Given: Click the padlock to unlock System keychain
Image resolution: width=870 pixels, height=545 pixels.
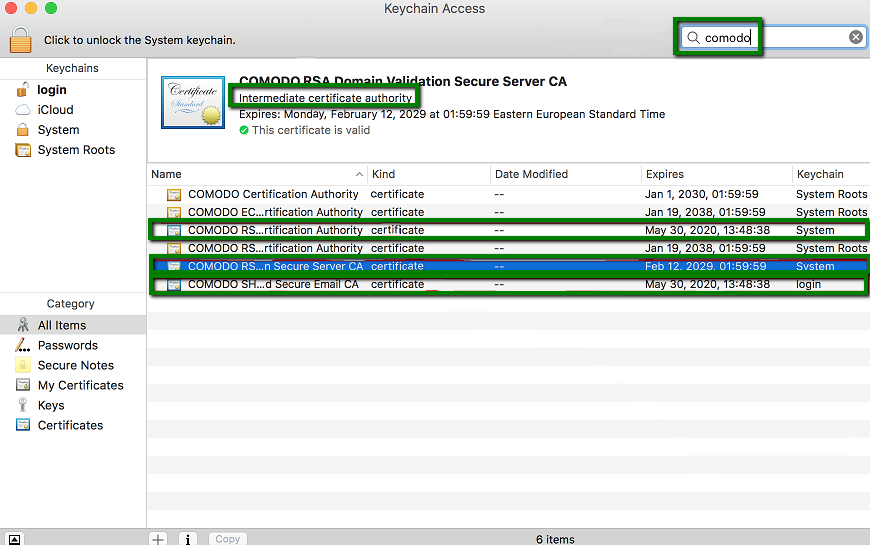Looking at the screenshot, I should point(21,40).
